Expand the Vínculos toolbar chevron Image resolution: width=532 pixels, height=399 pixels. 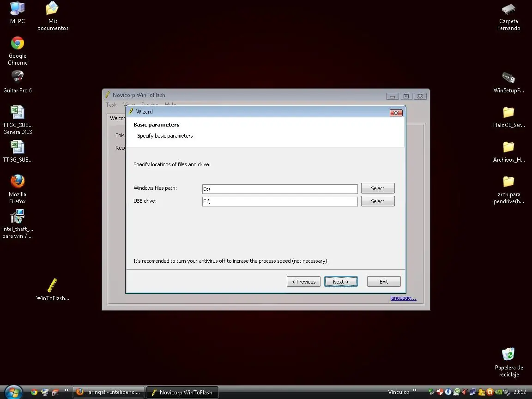click(415, 390)
